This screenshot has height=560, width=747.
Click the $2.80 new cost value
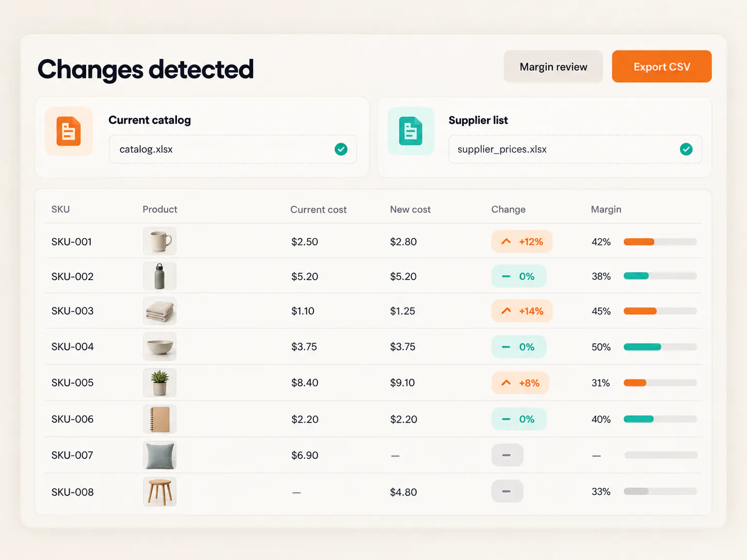(x=403, y=242)
